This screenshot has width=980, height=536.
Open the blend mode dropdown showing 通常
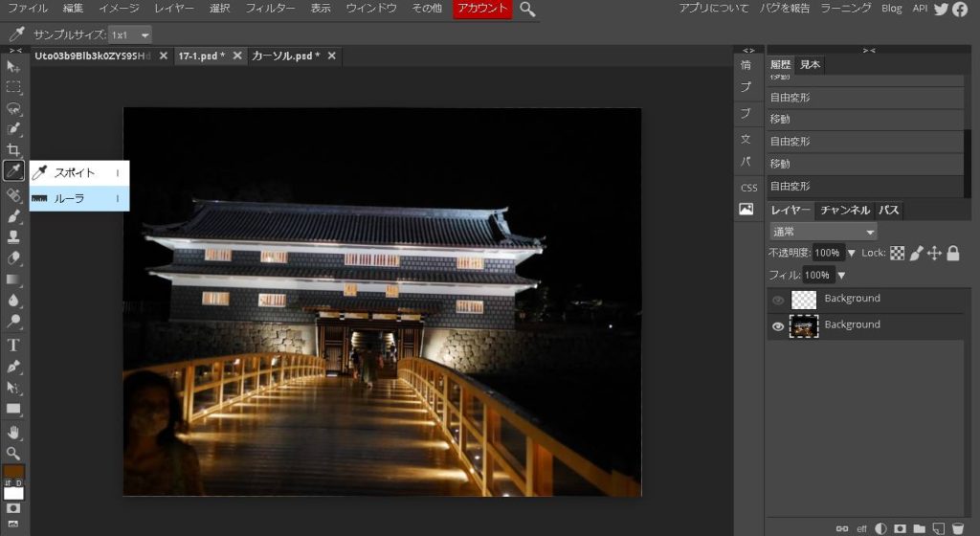pos(823,232)
